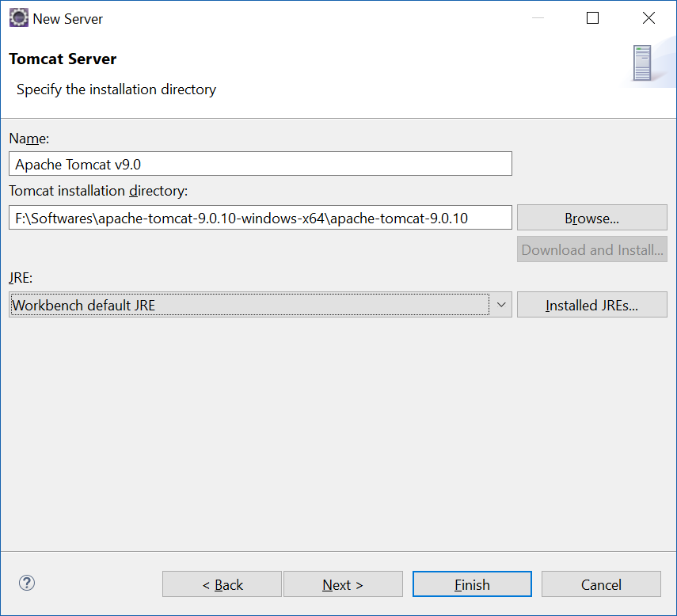This screenshot has width=677, height=616.
Task: Maximize the New Server window
Action: coord(592,18)
